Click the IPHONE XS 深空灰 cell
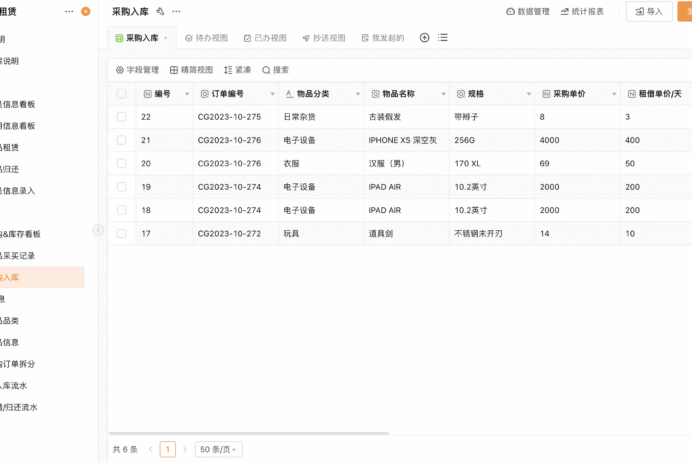Viewport: 692px width, 463px height. 406,140
